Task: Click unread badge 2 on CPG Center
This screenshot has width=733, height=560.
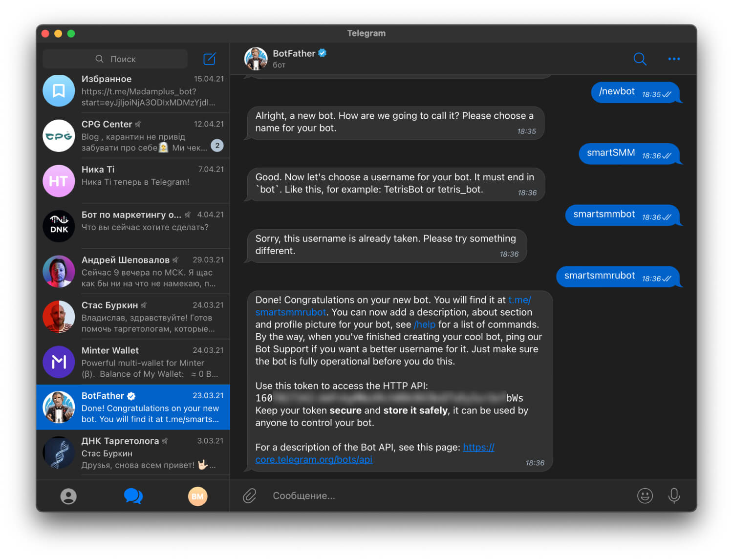Action: 217,146
